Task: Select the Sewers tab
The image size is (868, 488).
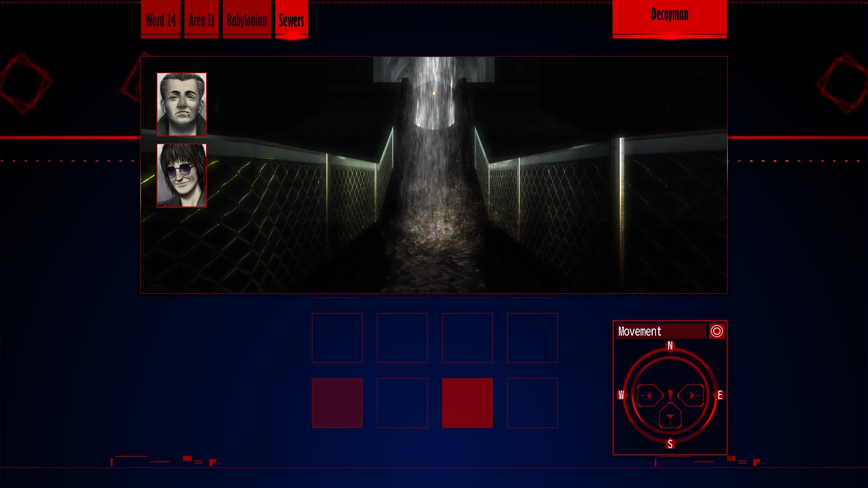Action: tap(292, 19)
